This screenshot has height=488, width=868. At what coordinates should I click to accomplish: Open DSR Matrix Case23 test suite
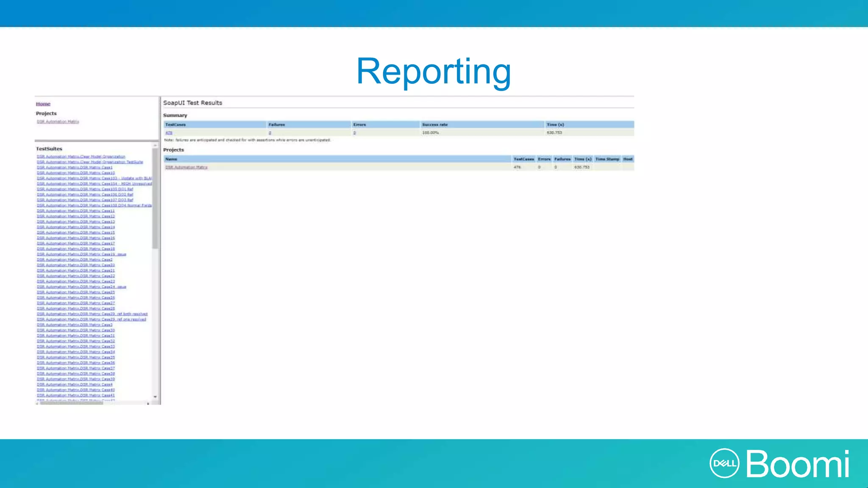(x=75, y=281)
